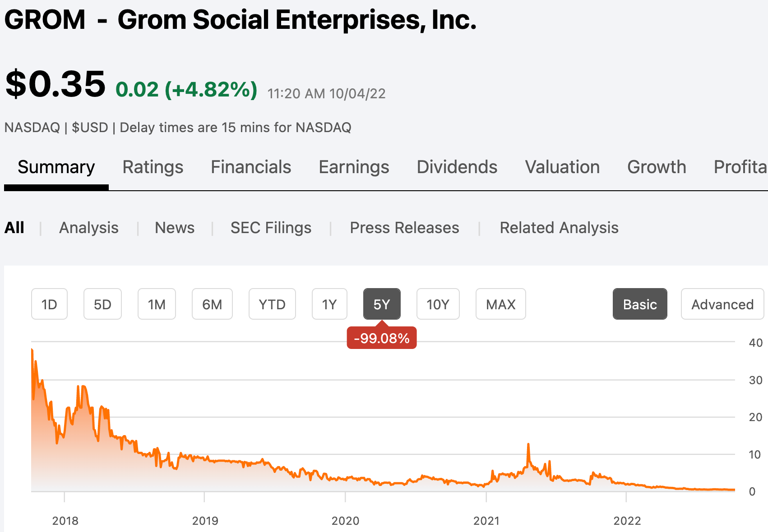Screen dimensions: 768x532
Task: Select the 5D chart range
Action: tap(102, 304)
